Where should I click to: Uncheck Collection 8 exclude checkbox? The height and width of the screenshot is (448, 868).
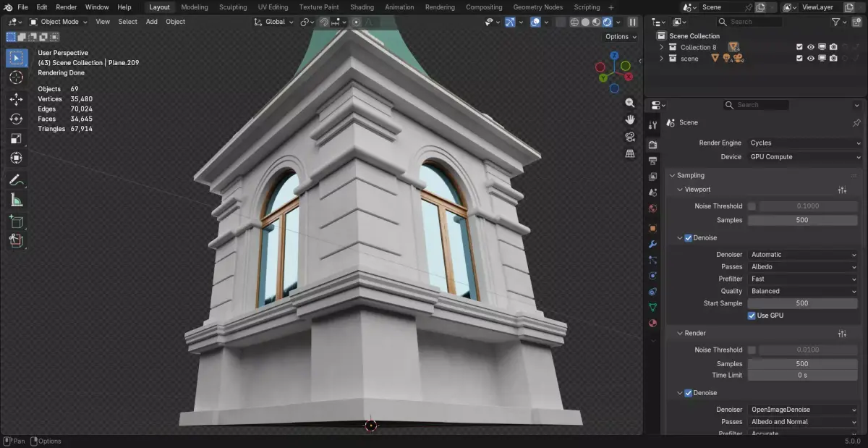799,47
